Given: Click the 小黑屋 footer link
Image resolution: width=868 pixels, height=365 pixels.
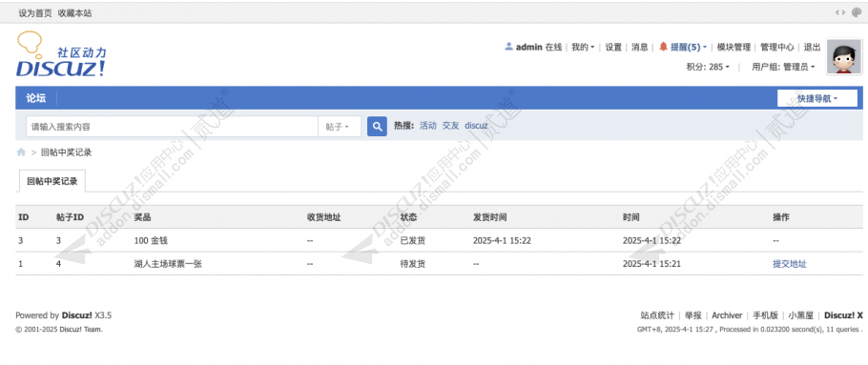Looking at the screenshot, I should [x=801, y=315].
